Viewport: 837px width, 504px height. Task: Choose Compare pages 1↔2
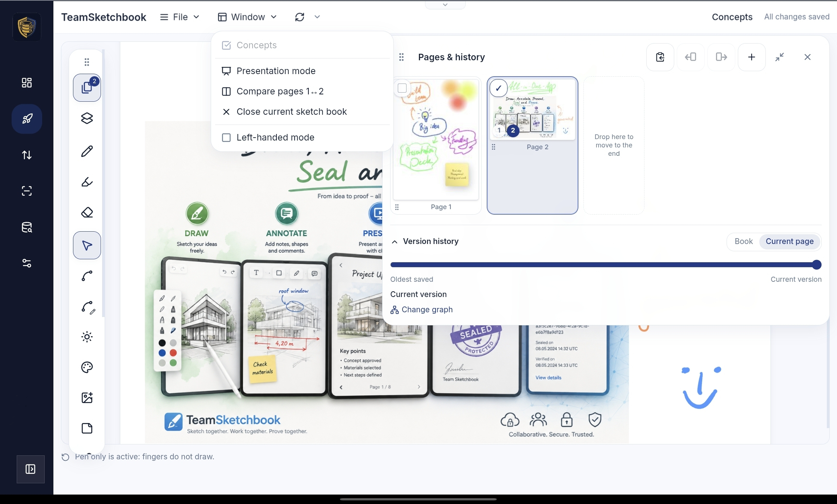(x=302, y=92)
